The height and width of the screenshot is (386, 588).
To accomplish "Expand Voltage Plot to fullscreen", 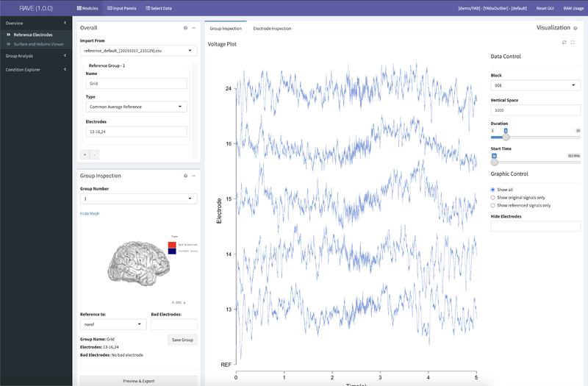I will tap(573, 43).
